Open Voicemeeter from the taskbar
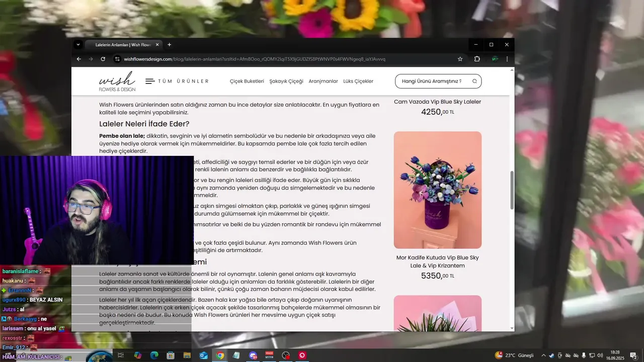 pos(269,355)
